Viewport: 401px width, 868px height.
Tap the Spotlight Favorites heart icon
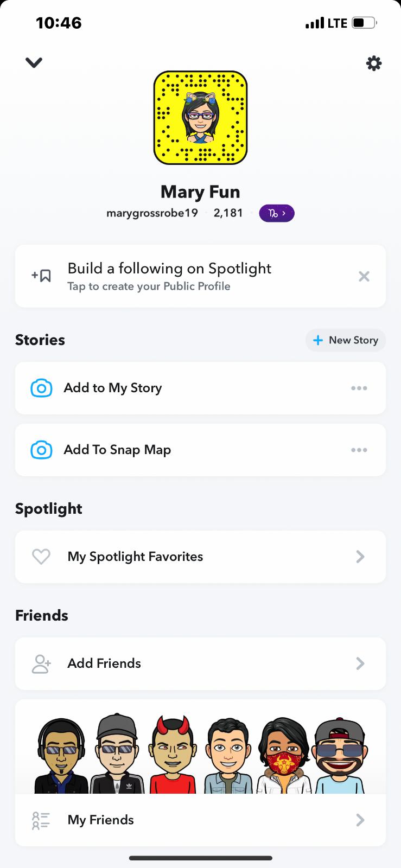click(x=41, y=557)
